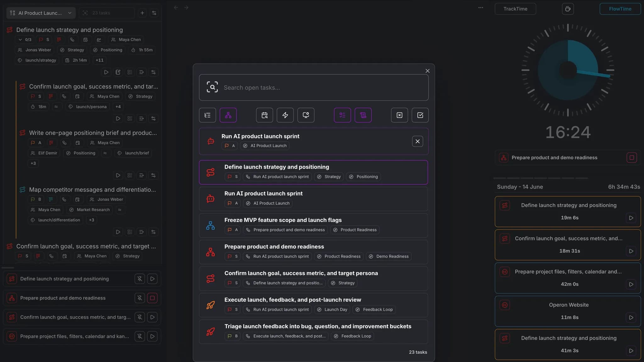644x362 pixels.
Task: Click the Launch Day tag chip
Action: click(332, 310)
